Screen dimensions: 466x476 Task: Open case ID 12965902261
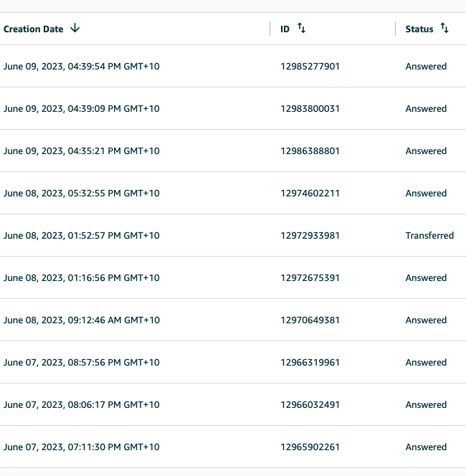click(x=310, y=447)
